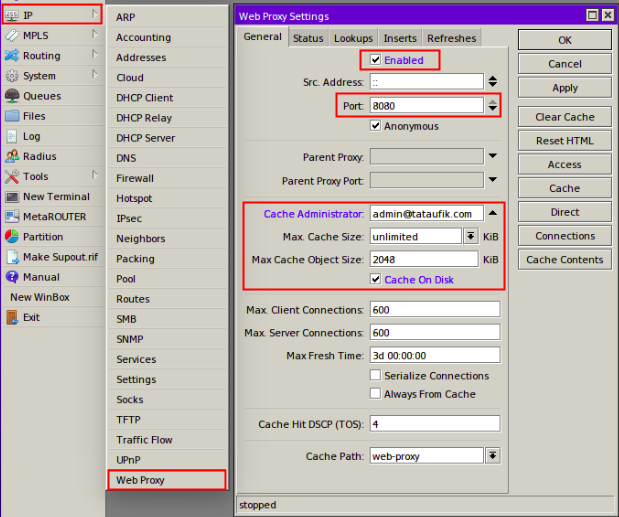Switch to the Lookups tab

point(353,38)
